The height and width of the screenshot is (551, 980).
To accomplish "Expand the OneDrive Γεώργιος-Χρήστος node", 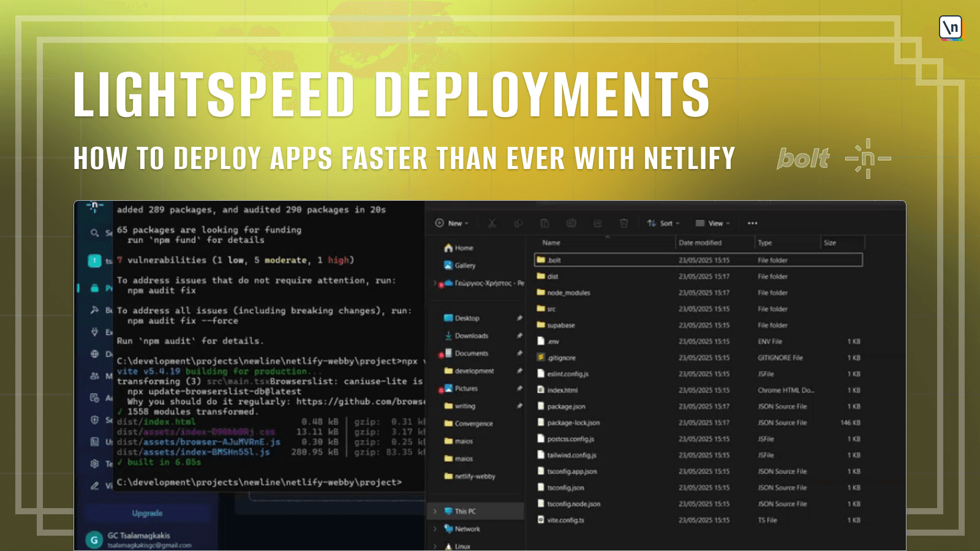I will coord(435,283).
